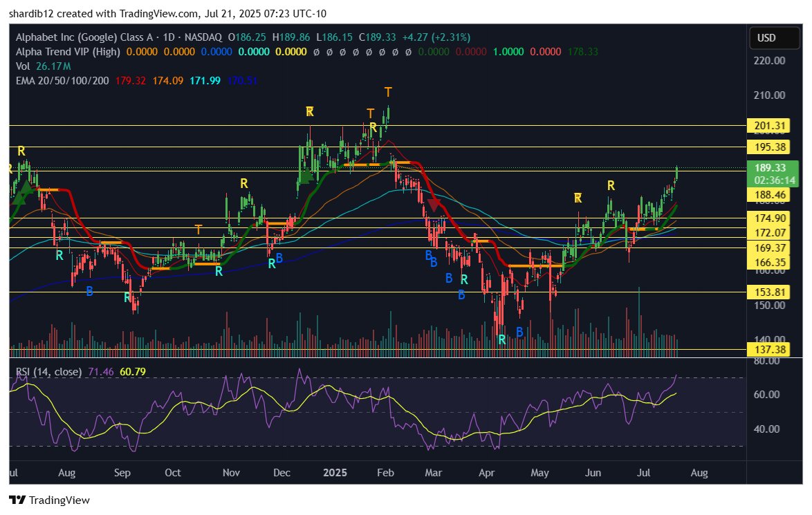Screen dimensions: 812x515
Task: Click the Dec label on time axis
Action: point(282,473)
